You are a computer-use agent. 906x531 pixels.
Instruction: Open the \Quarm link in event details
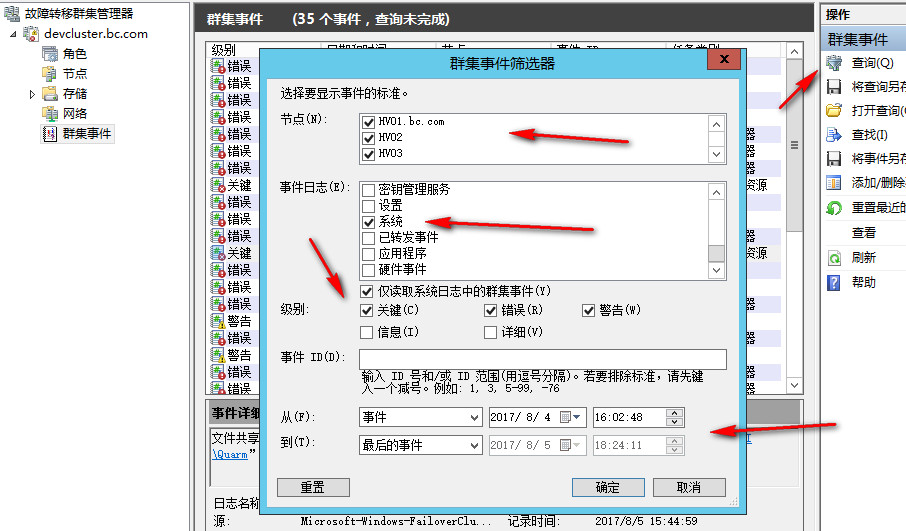point(230,455)
